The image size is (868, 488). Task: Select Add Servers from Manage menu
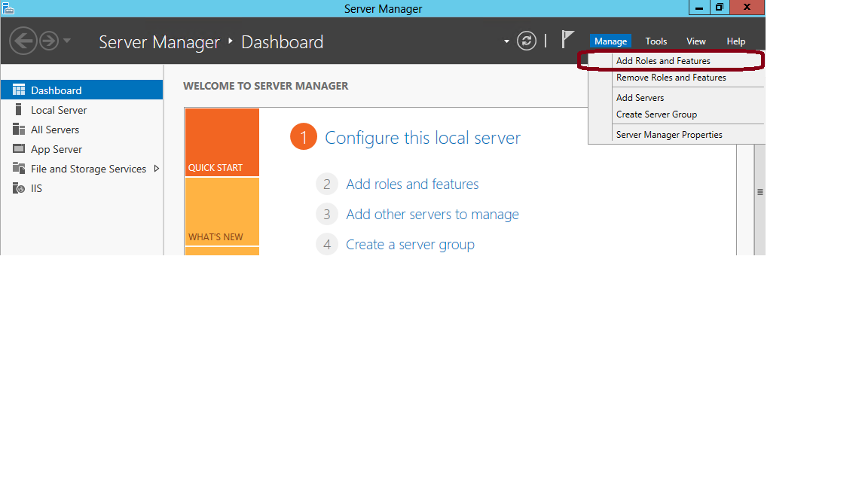click(677, 97)
